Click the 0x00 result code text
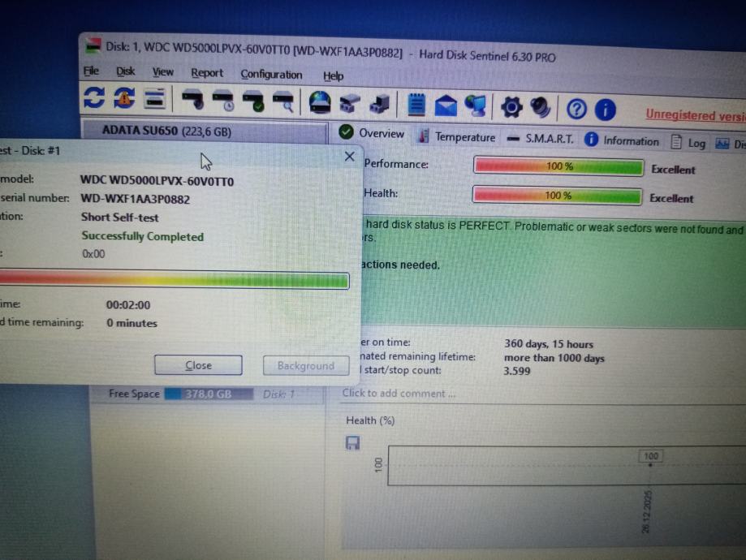 coord(93,254)
